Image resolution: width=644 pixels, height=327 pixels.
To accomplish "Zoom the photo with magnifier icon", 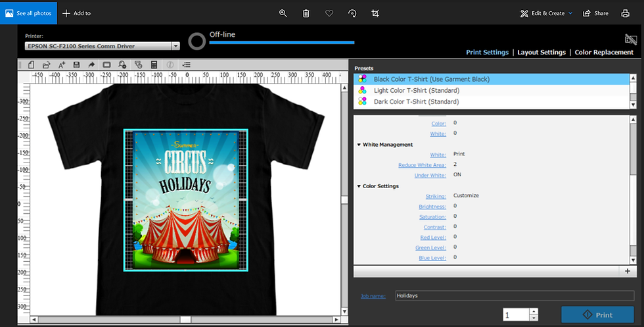I will pos(283,13).
